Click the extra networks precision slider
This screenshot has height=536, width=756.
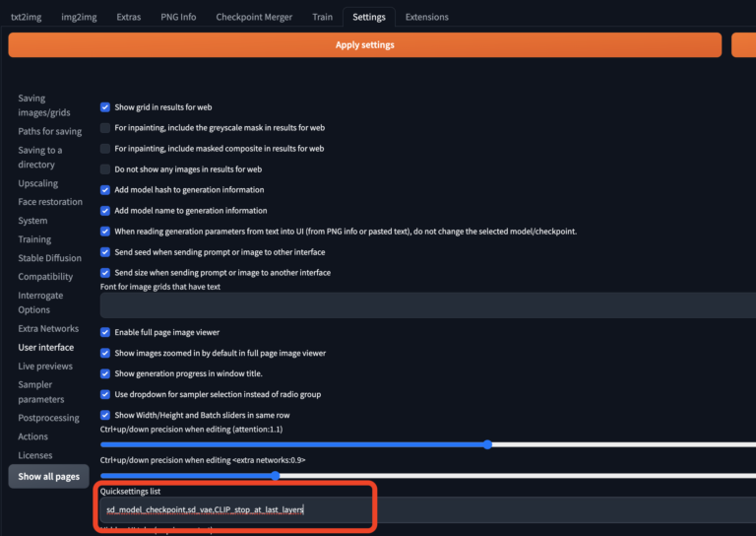coord(275,475)
